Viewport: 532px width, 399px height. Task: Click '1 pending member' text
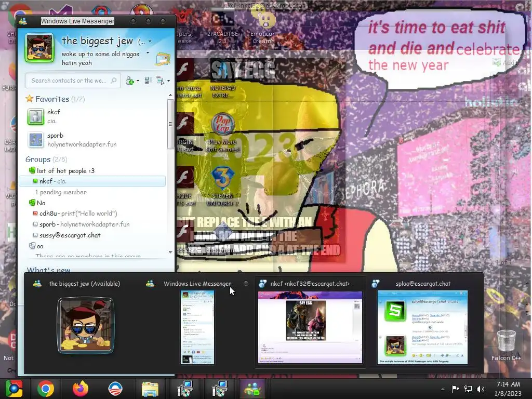pos(61,192)
